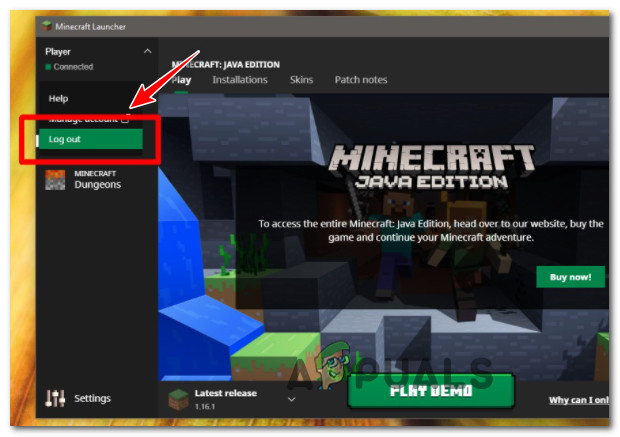This screenshot has height=437, width=620.
Task: Switch to the Play tab
Action: point(181,80)
